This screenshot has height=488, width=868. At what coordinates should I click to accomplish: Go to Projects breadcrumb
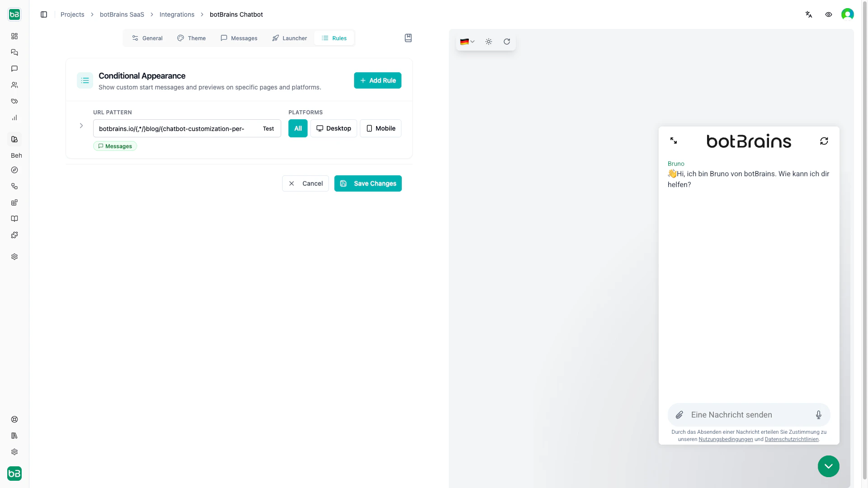click(72, 14)
